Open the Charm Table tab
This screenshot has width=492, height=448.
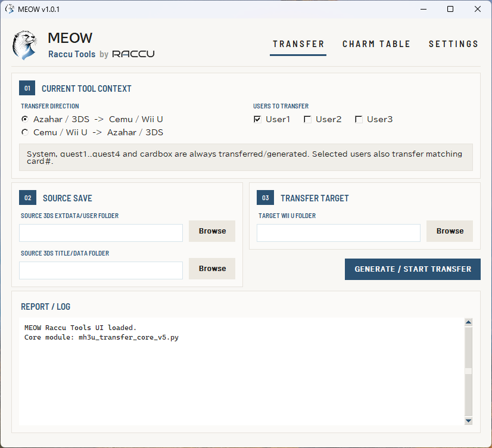[376, 44]
